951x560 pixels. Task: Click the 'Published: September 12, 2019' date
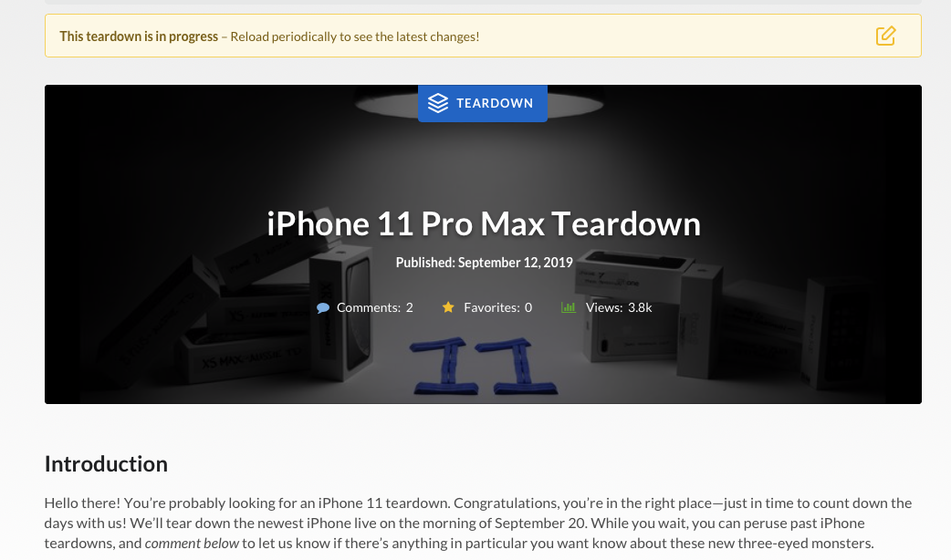[484, 263]
